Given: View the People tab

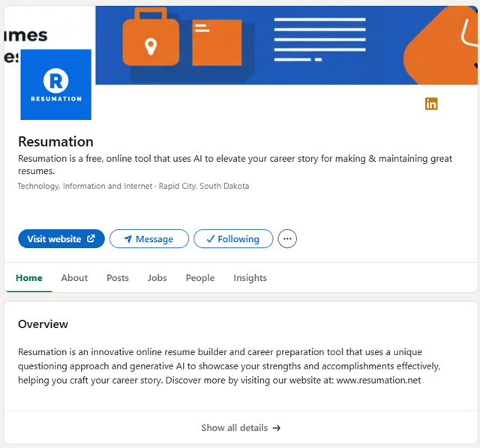Looking at the screenshot, I should pos(200,278).
